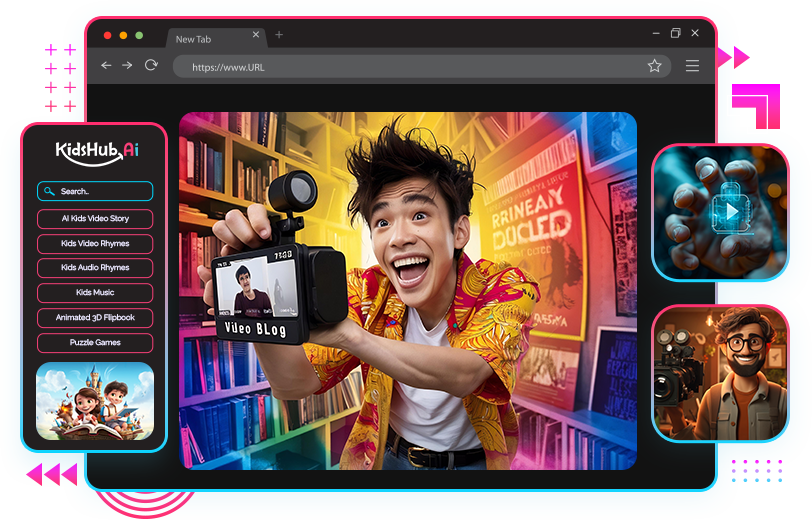The height and width of the screenshot is (520, 812).
Task: Click the red macOS window dot
Action: point(108,35)
